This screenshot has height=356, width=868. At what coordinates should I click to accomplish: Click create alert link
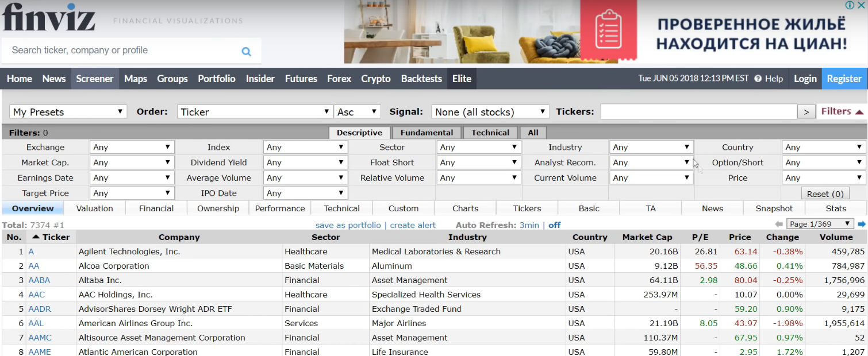[x=413, y=225]
